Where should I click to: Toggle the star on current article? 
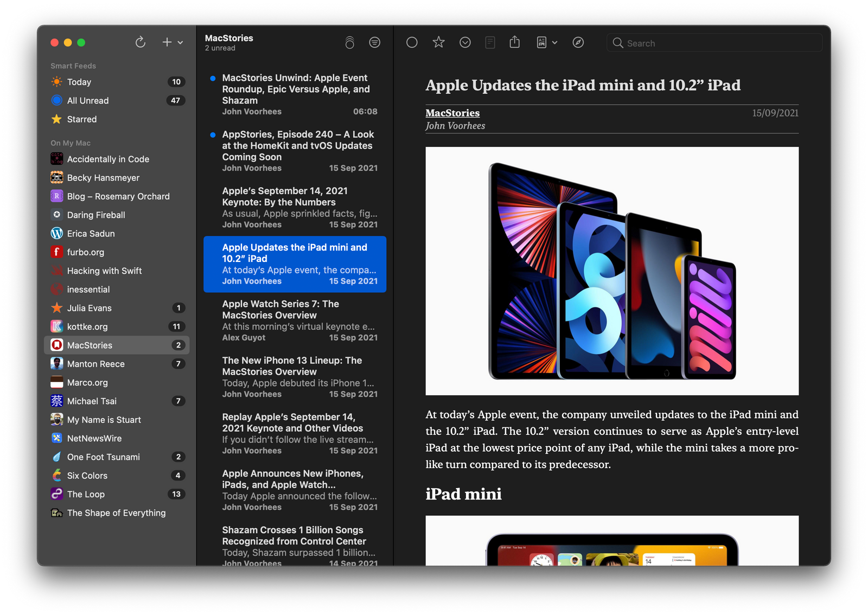pos(438,42)
